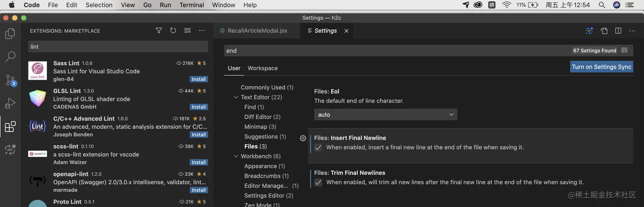
Task: Split the editor to the right
Action: [618, 31]
